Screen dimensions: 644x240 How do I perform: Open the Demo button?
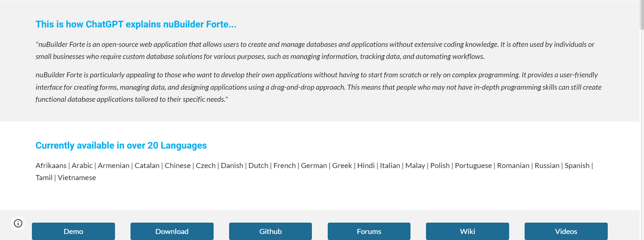73,231
